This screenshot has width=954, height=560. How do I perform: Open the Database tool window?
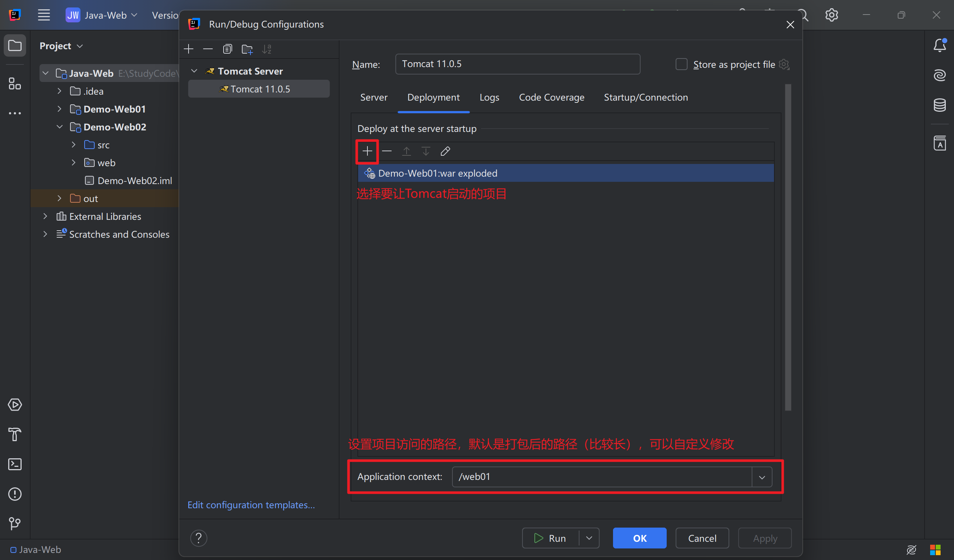(x=940, y=105)
